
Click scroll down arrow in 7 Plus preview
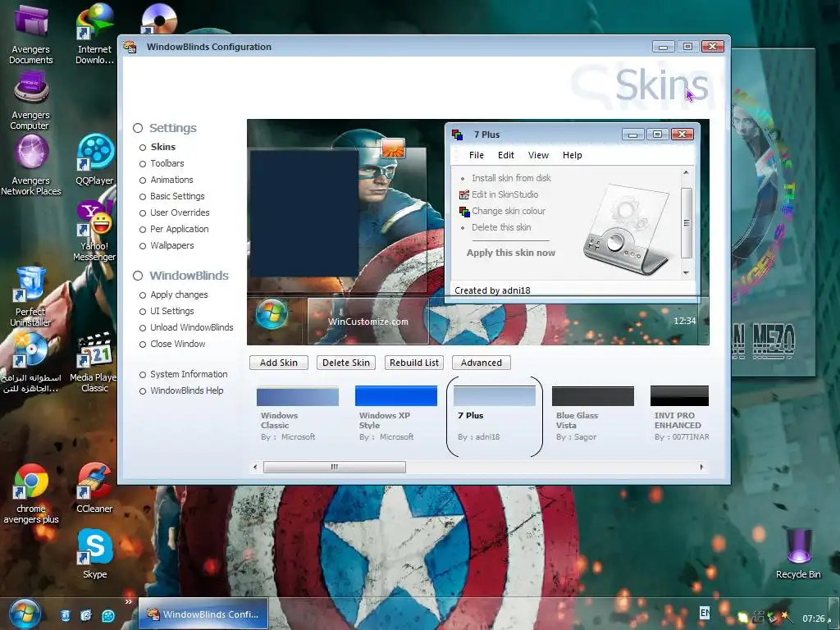click(x=687, y=273)
